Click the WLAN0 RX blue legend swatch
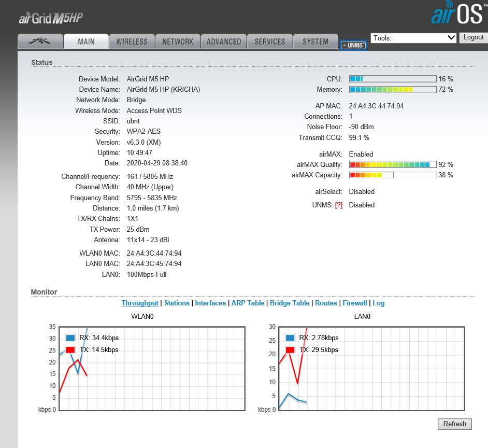 70,338
